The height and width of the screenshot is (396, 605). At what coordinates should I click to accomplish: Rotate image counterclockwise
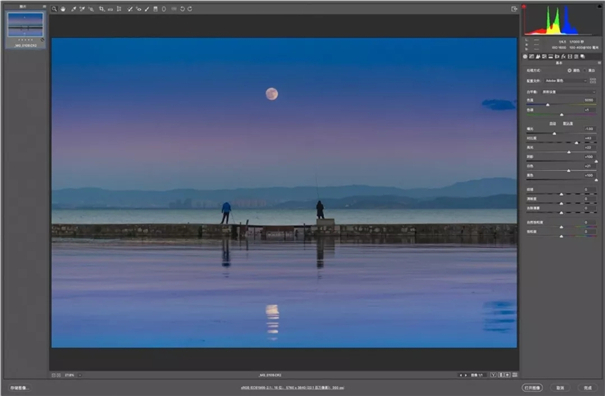tap(183, 9)
